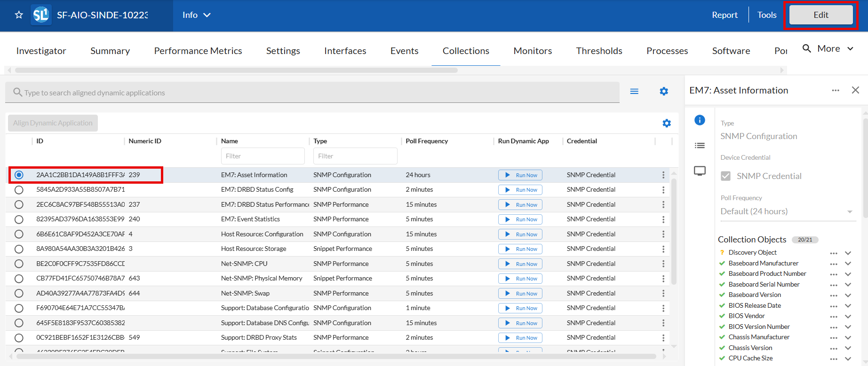The height and width of the screenshot is (366, 868).
Task: Click Run Now for Host Resource: Storage
Action: pyautogui.click(x=520, y=249)
